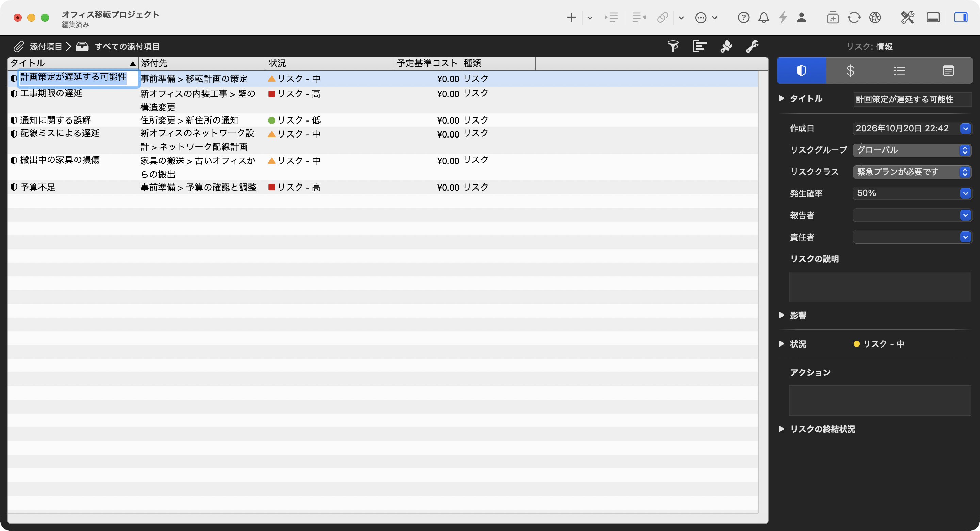
Task: Sort by the 状況 column header
Action: (329, 63)
